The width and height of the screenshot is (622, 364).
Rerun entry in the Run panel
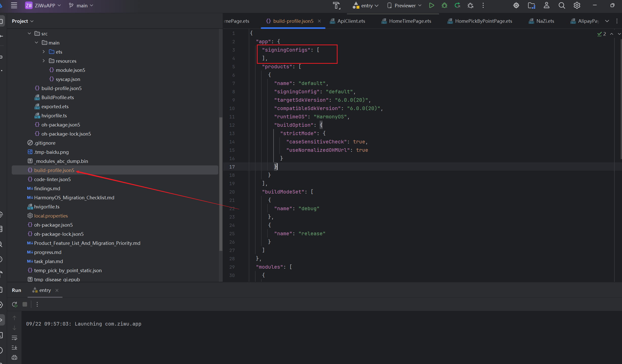[15, 304]
